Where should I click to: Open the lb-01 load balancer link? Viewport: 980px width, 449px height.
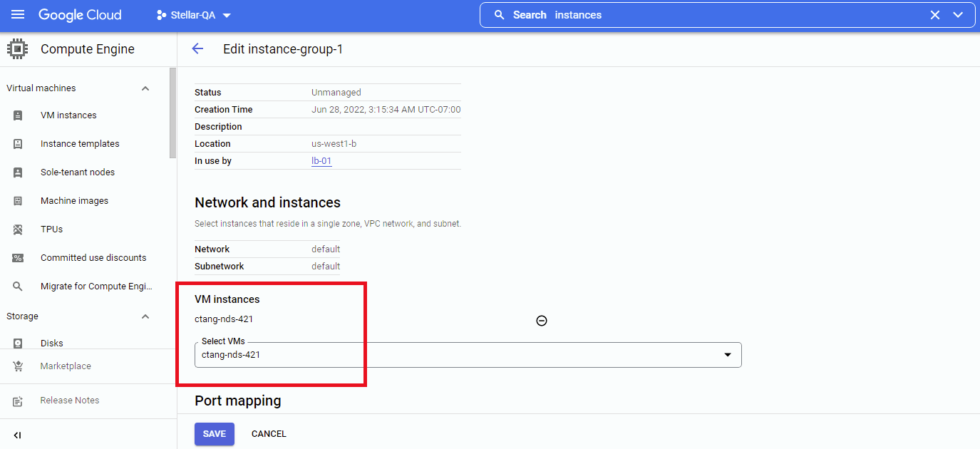point(321,161)
